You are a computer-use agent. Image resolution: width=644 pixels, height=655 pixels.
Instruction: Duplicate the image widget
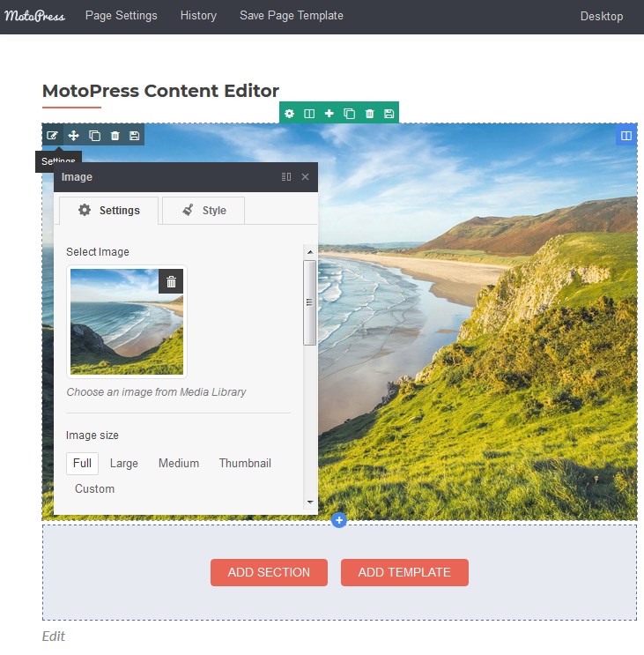[x=95, y=136]
